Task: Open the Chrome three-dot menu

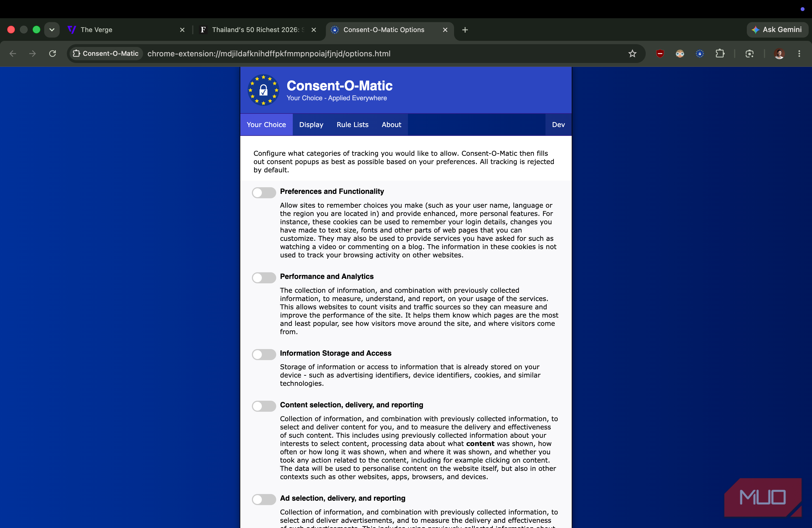Action: tap(799, 54)
